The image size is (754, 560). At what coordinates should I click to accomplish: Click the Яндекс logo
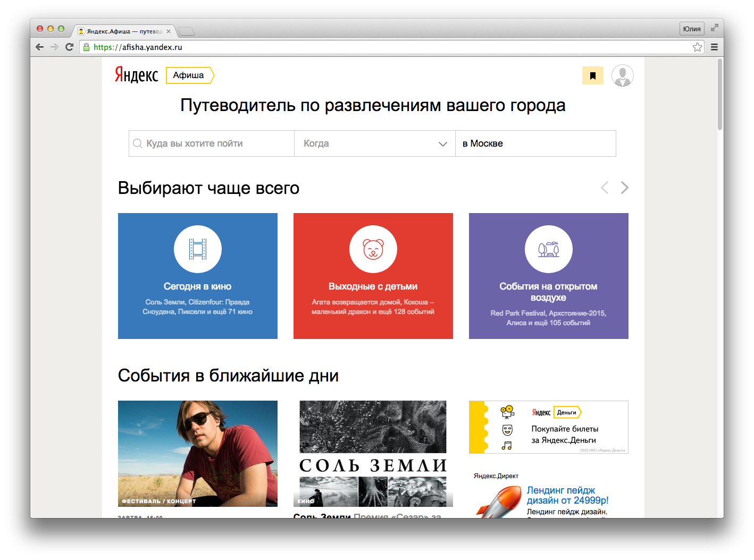(x=137, y=75)
